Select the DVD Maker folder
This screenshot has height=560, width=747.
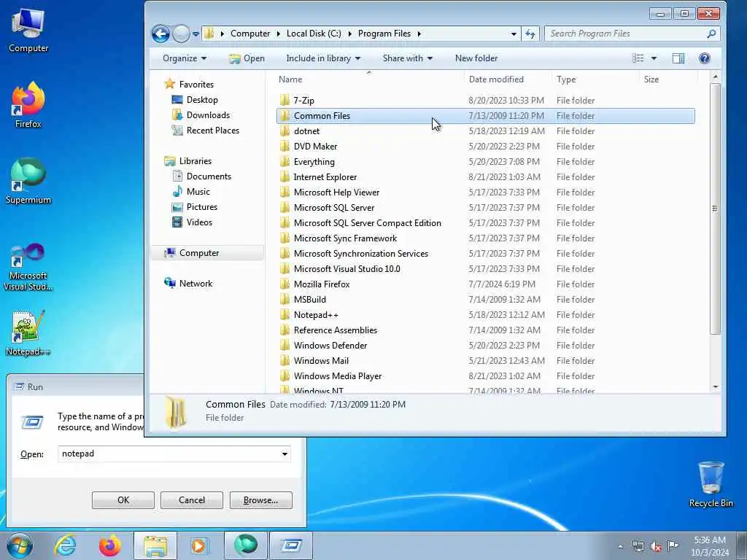315,146
